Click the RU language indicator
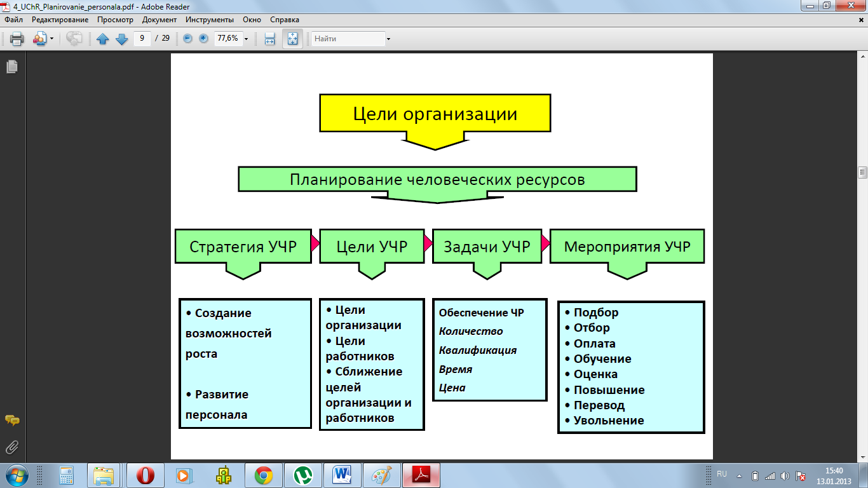This screenshot has height=488, width=868. click(x=722, y=474)
